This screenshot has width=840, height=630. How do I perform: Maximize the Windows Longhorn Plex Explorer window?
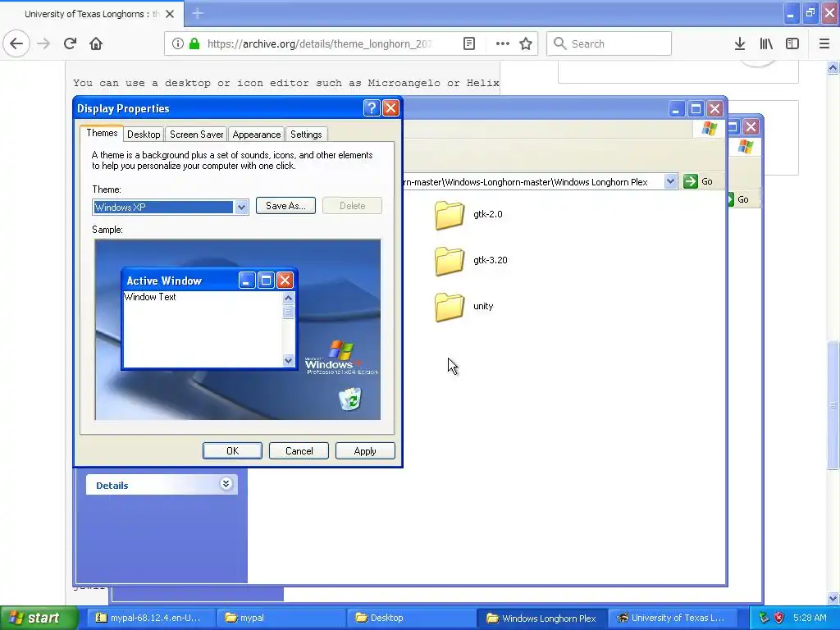point(696,109)
